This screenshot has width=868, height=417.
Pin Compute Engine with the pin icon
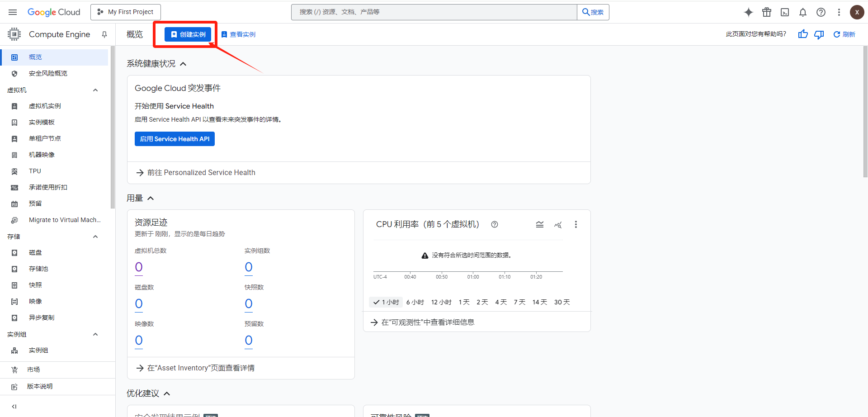[104, 34]
